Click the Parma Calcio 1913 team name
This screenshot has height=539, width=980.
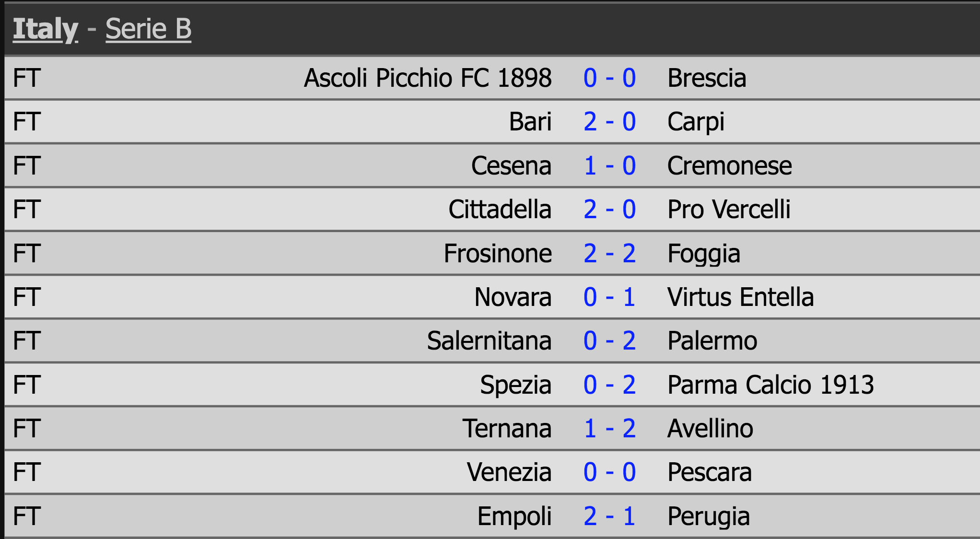[770, 385]
